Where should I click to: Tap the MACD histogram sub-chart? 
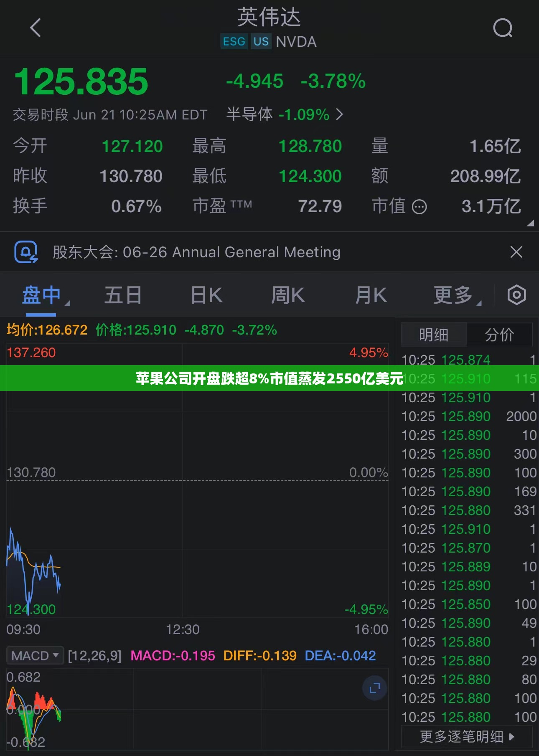click(x=197, y=709)
